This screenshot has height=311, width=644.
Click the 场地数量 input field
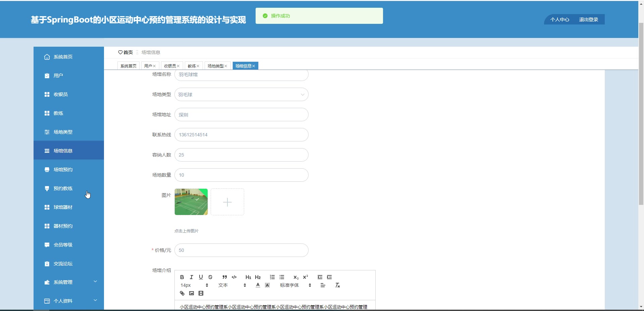point(241,175)
